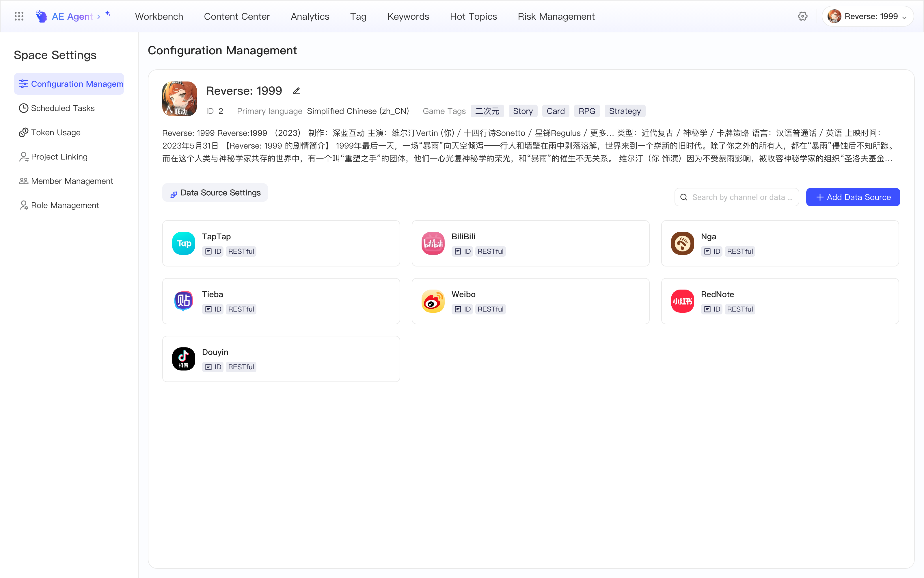Click the Reverse: 1999 game cover thumbnail

[x=179, y=99]
